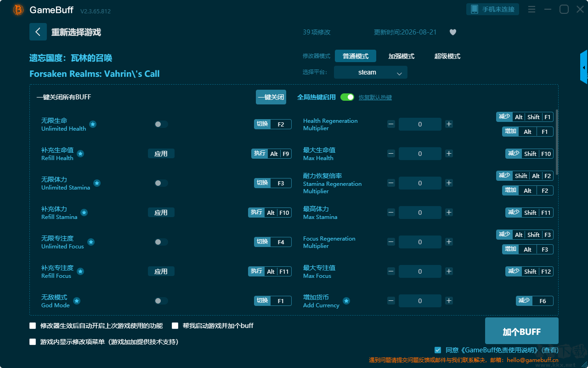The image size is (588, 368).
Task: Click the F1 hotkey for God Mode
Action: pos(273,301)
